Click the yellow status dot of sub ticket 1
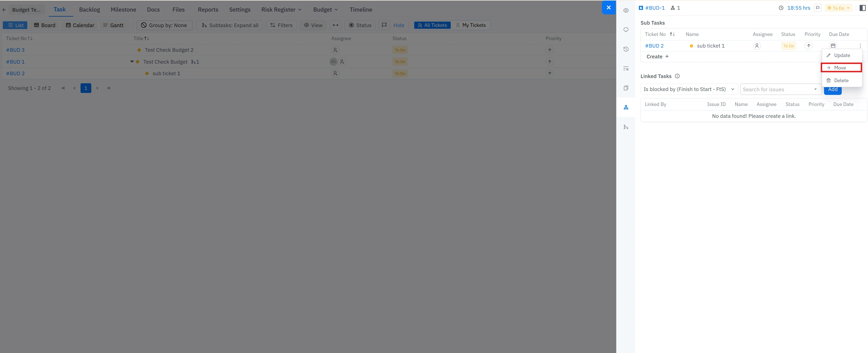The height and width of the screenshot is (353, 868). (691, 46)
